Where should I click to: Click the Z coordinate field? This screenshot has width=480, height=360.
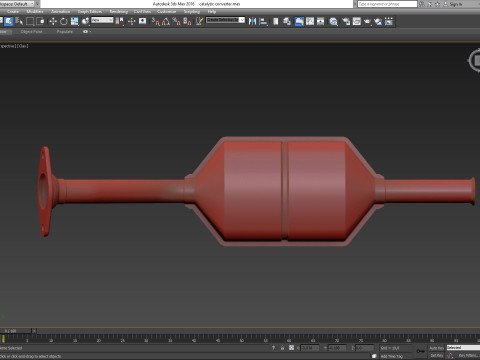tap(364, 348)
